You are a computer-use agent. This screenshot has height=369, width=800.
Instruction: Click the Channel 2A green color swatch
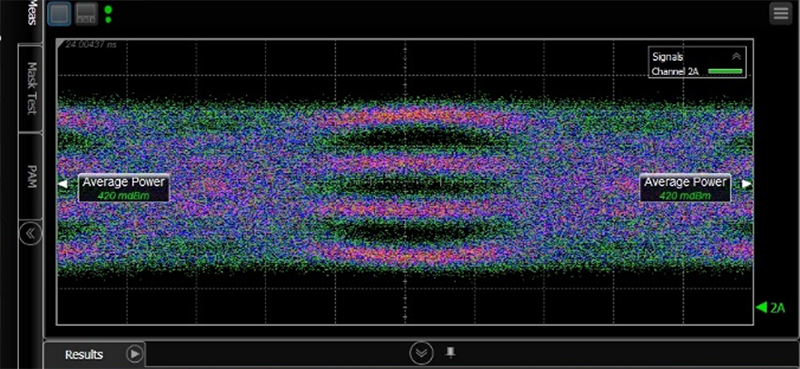[x=724, y=71]
